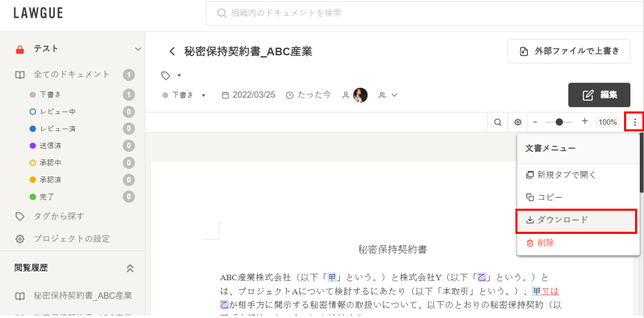The width and height of the screenshot is (644, 318).
Task: Click the back arrow beside document title
Action: pos(172,52)
